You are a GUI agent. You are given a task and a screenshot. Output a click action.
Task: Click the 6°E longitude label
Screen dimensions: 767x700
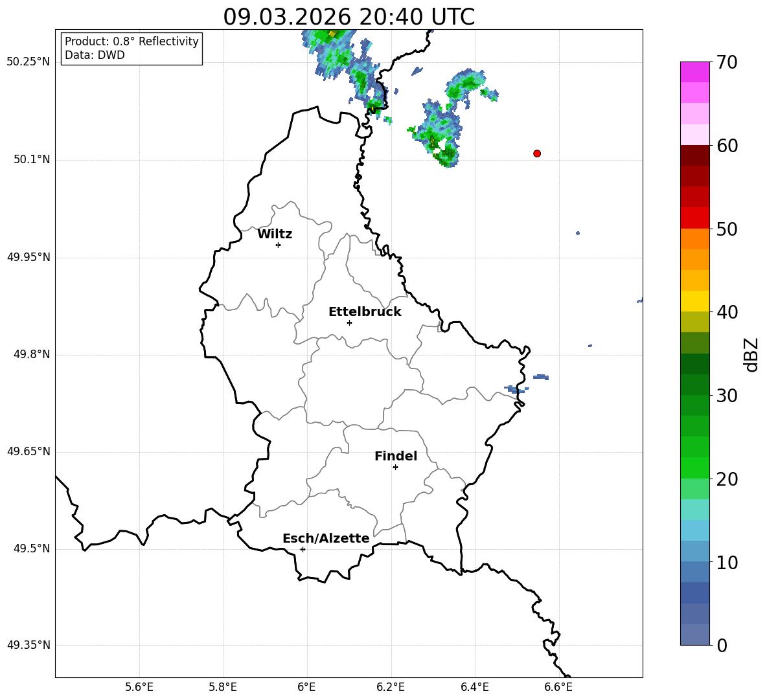pyautogui.click(x=306, y=687)
